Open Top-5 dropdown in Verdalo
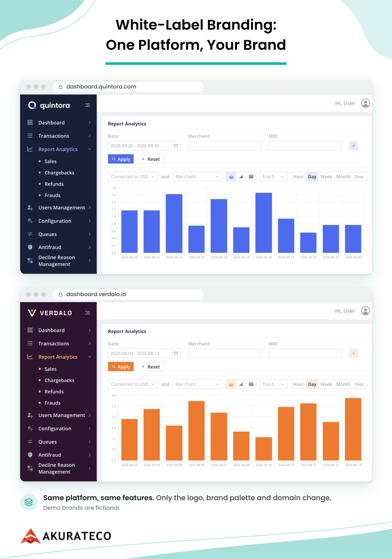Screen dimensions: 392x559 [273, 384]
